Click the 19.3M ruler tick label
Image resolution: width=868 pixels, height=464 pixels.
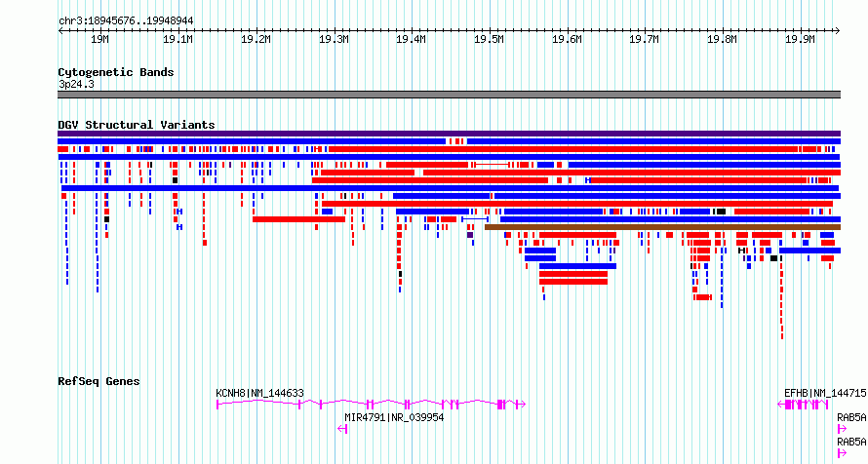[x=334, y=39]
